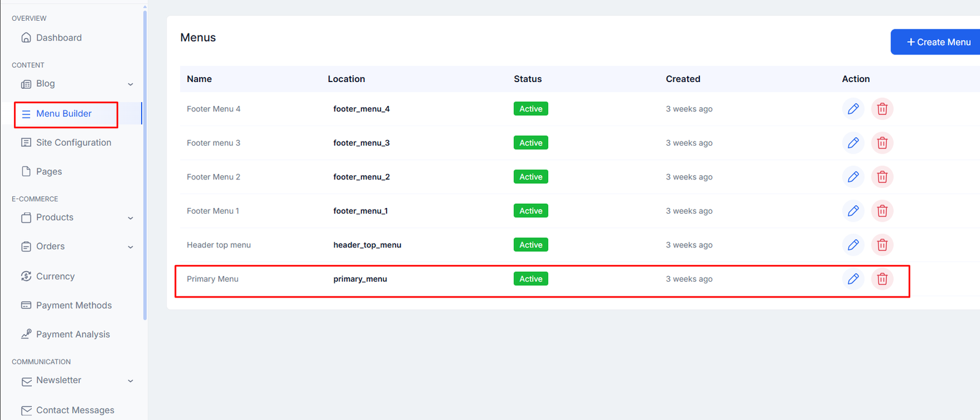Delete the Footer Menu 4 entry
The image size is (980, 420).
point(882,109)
